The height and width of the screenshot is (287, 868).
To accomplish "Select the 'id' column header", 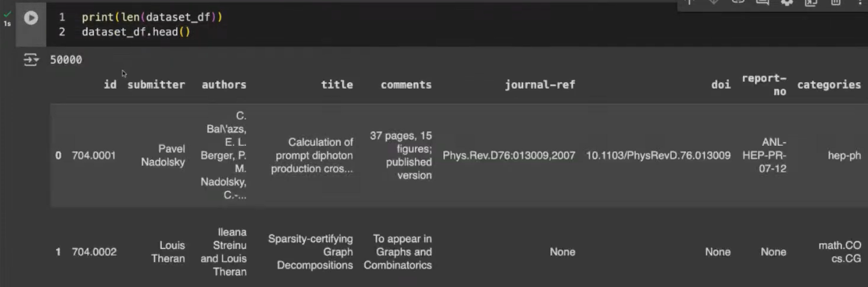I will (110, 85).
